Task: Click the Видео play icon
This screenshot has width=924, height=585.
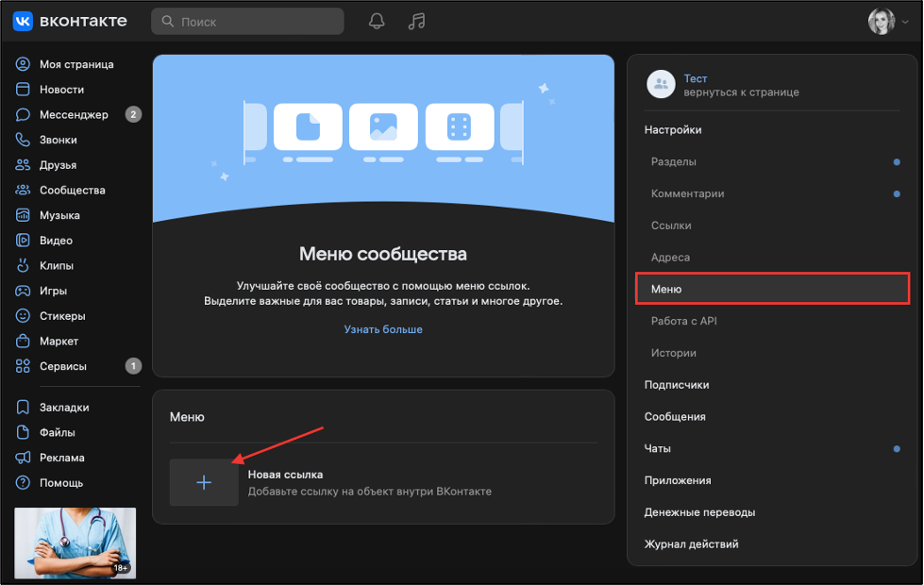Action: (23, 241)
